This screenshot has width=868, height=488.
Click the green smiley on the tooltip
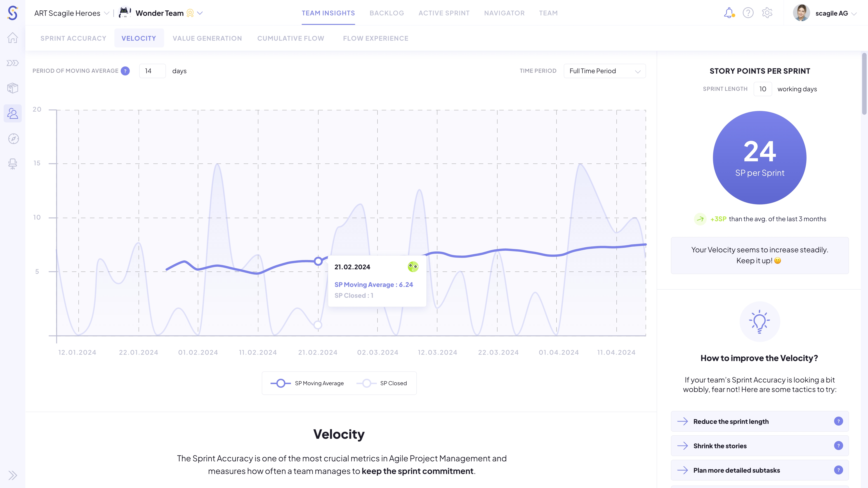pyautogui.click(x=413, y=266)
